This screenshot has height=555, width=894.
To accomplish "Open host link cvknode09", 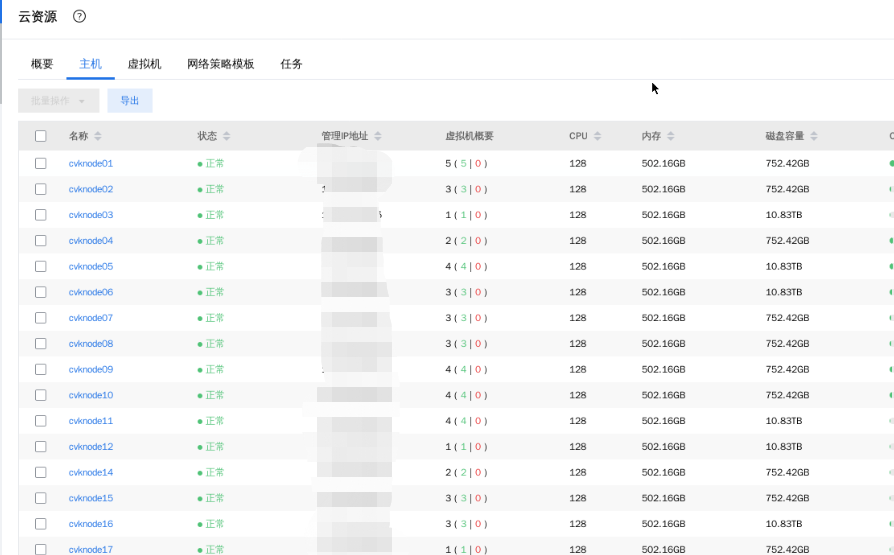I will click(91, 369).
